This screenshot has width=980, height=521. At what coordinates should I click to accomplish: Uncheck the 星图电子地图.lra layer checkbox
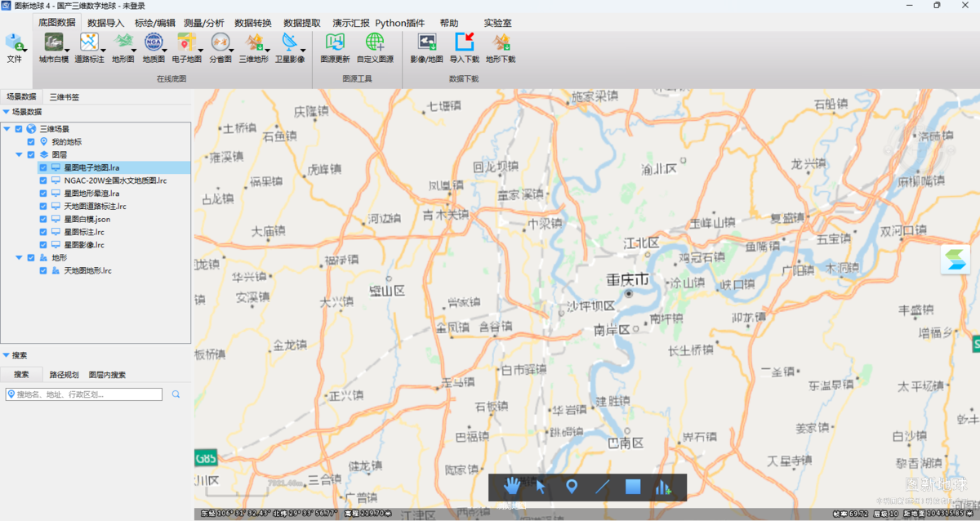point(43,167)
